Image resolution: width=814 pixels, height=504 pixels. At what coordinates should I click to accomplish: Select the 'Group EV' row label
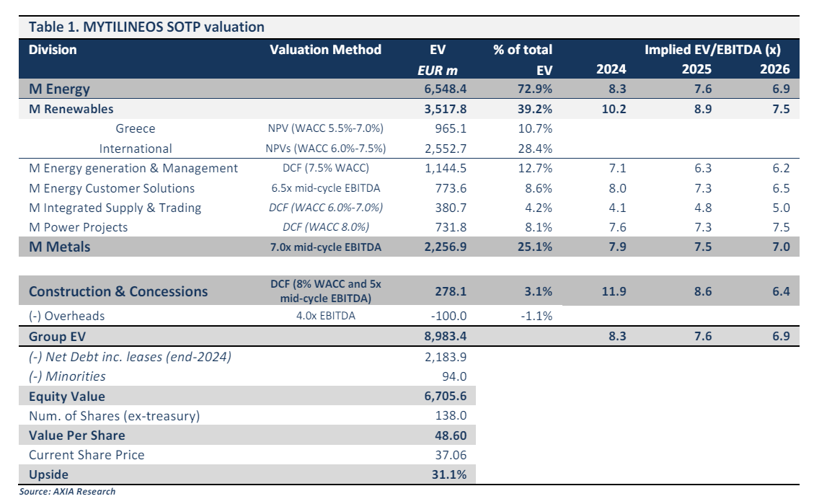tap(57, 336)
